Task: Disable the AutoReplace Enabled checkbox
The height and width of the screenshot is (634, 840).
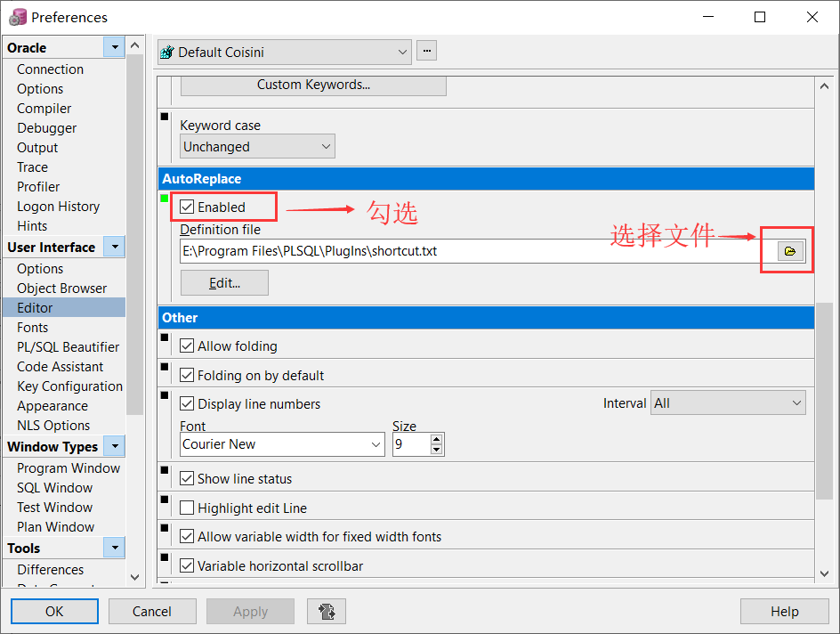Action: click(187, 207)
